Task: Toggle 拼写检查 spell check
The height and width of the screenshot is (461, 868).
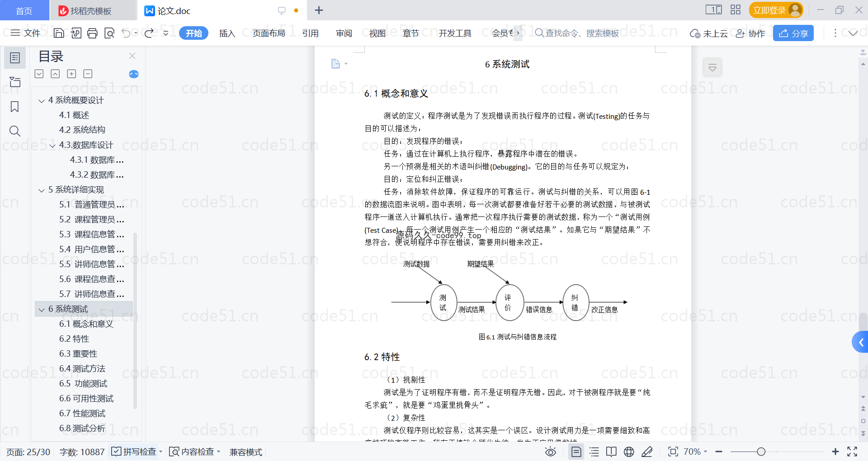Action: (x=134, y=452)
